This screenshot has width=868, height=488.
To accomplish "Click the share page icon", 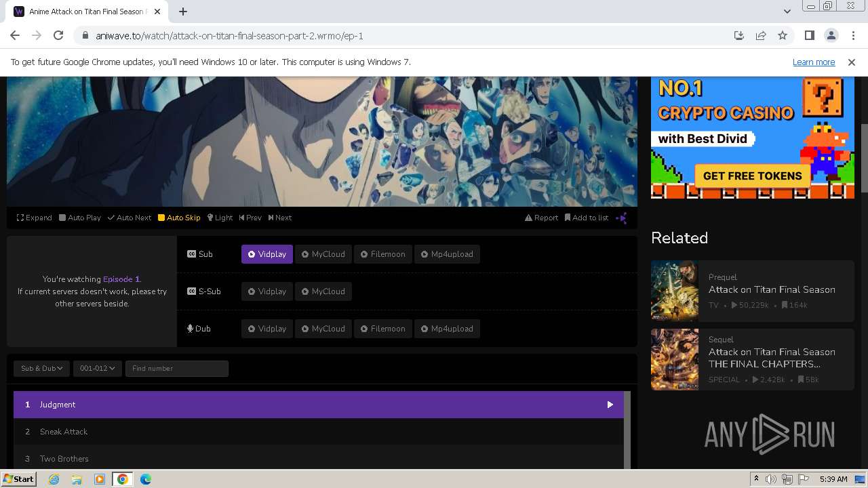I will pyautogui.click(x=761, y=35).
